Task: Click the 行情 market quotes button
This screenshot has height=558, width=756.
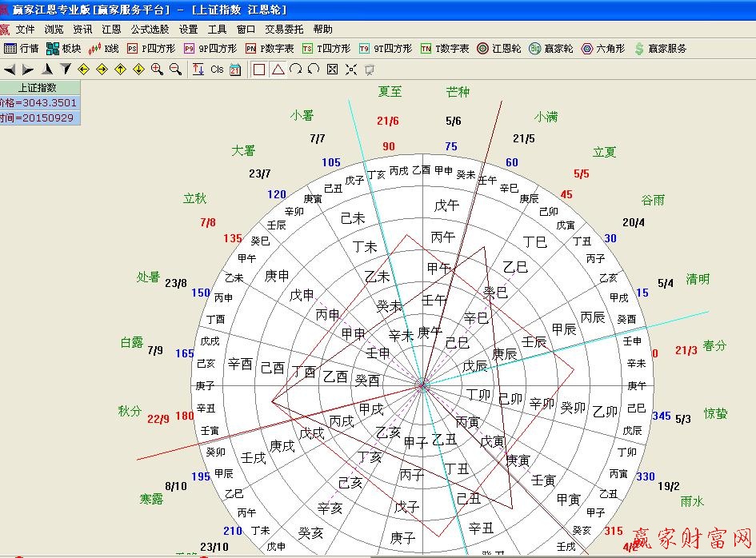Action: click(x=22, y=49)
